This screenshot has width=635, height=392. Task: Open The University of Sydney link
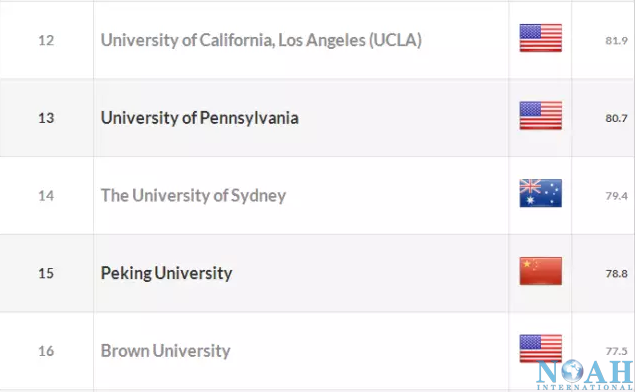point(193,196)
